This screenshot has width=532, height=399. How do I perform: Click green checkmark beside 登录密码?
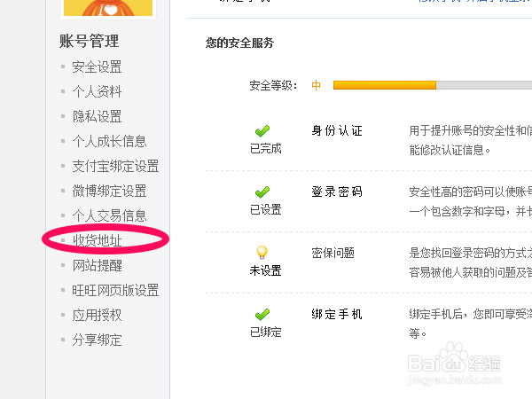262,192
